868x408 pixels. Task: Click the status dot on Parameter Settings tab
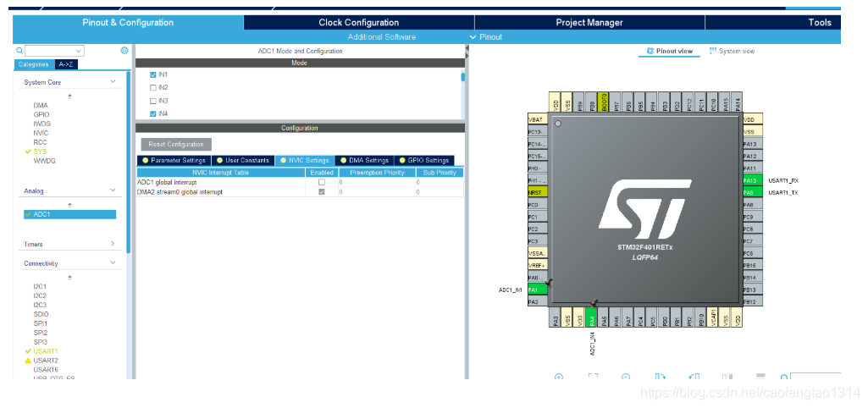(x=145, y=161)
